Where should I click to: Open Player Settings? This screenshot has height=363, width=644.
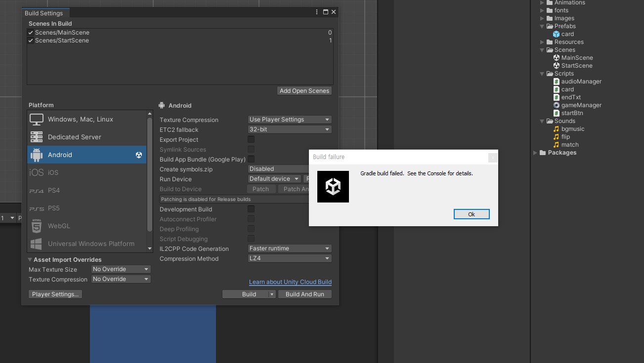(55, 294)
